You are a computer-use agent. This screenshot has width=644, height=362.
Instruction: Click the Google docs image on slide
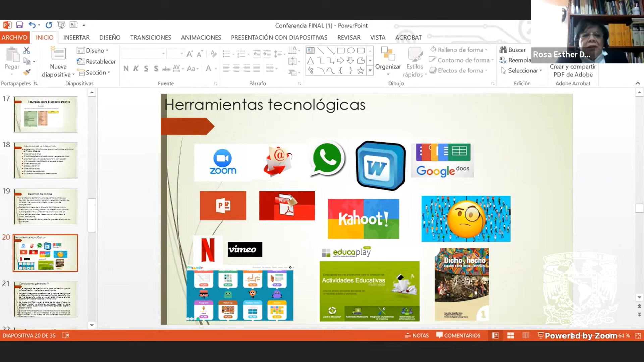(x=442, y=160)
